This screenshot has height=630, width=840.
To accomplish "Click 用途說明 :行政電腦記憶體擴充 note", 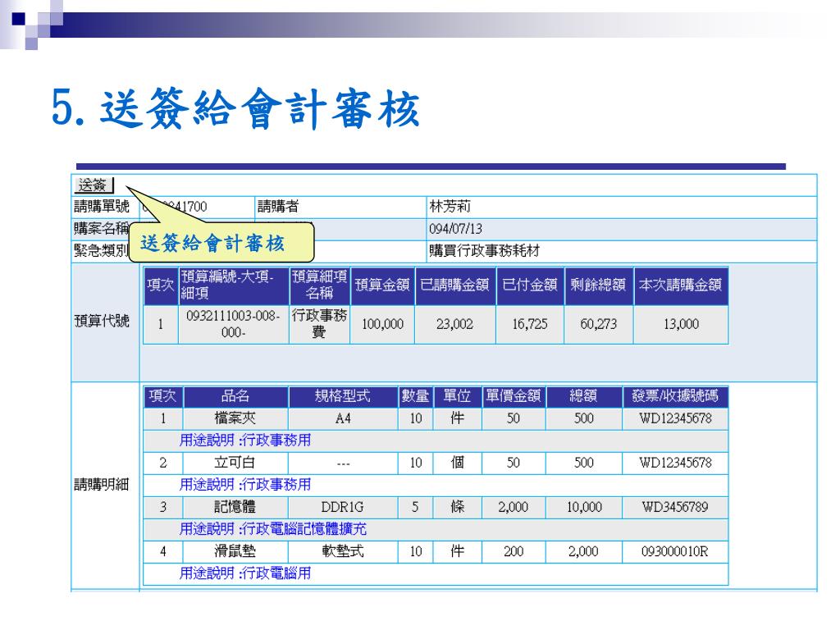I will (x=272, y=529).
